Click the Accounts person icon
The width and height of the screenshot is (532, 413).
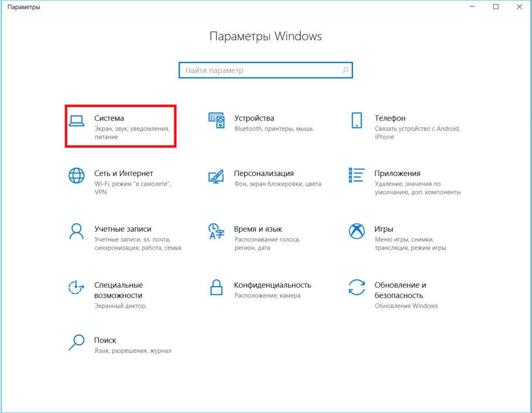pos(77,231)
